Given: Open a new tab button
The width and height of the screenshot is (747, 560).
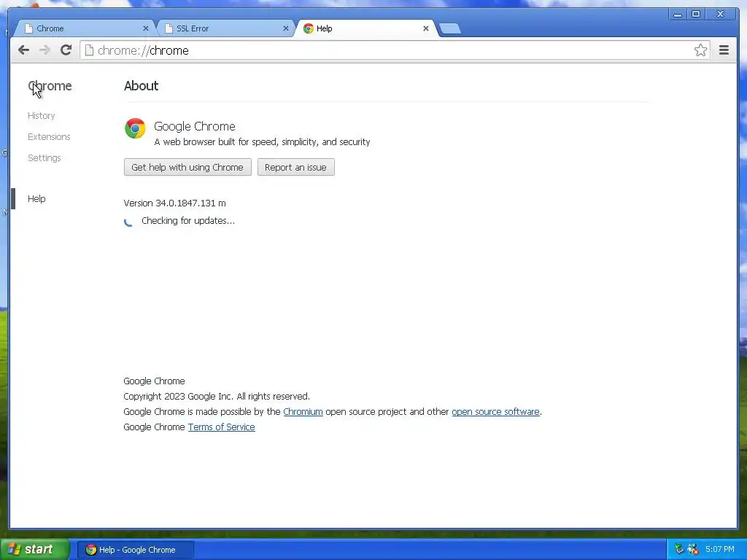Looking at the screenshot, I should point(449,28).
